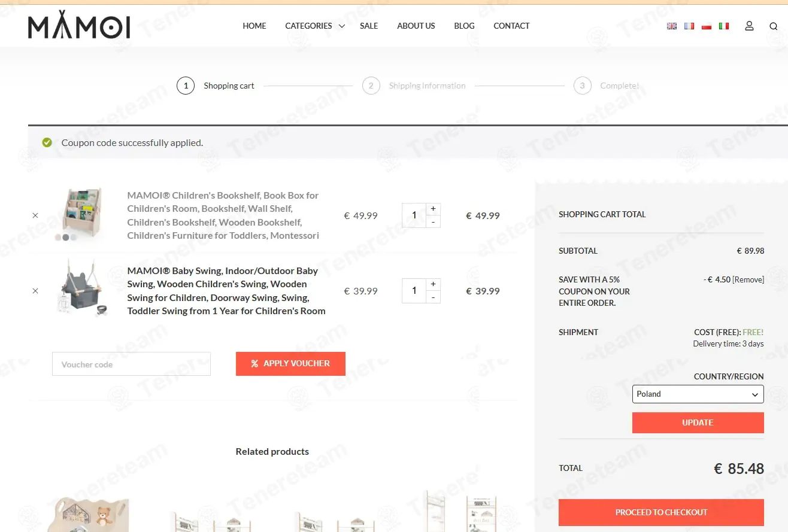The width and height of the screenshot is (788, 532).
Task: Switch language to Italian flag
Action: pyautogui.click(x=724, y=26)
